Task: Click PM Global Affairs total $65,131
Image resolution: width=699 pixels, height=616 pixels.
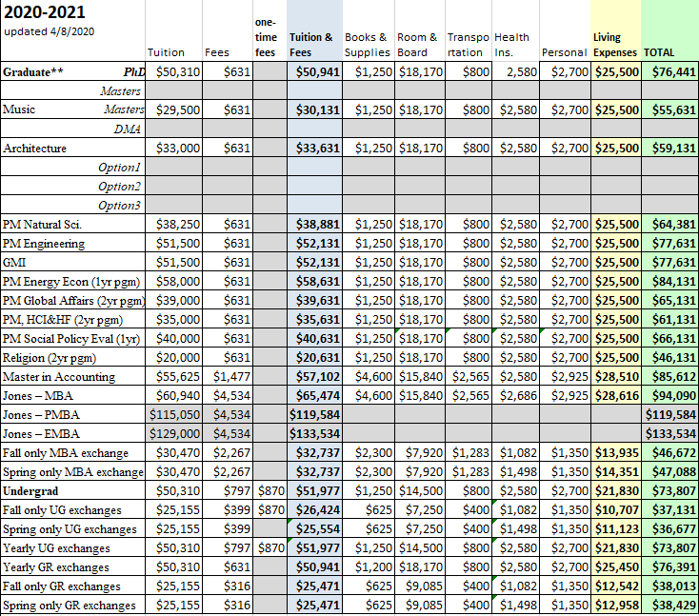Action: (673, 301)
